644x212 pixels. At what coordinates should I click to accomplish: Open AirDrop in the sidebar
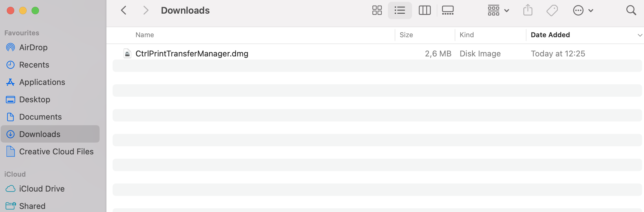(x=50, y=47)
